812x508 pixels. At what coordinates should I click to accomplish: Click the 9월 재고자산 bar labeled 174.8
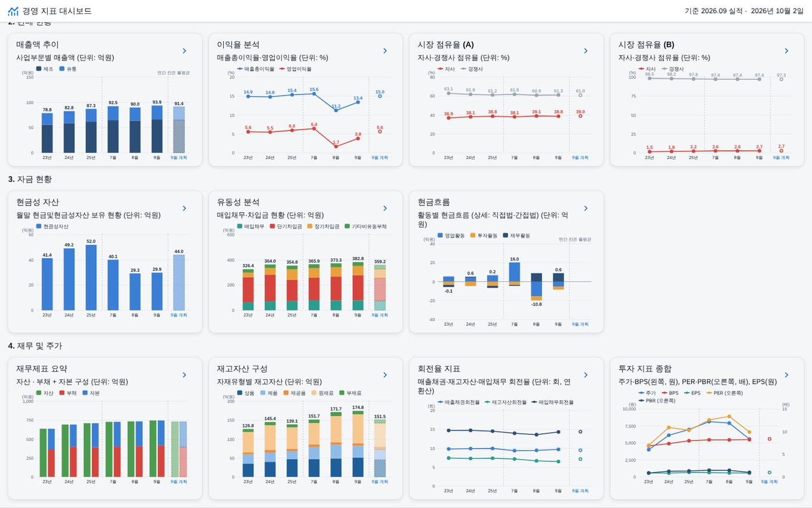(358, 444)
